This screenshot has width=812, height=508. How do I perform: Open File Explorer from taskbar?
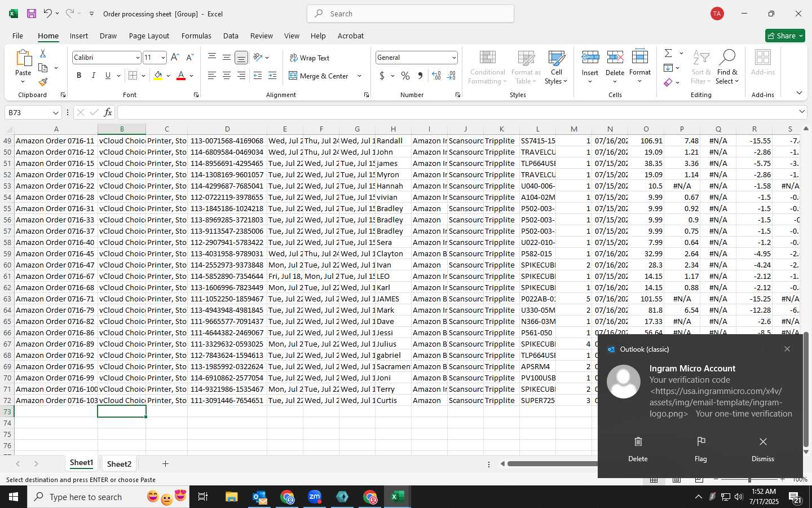[x=232, y=497]
